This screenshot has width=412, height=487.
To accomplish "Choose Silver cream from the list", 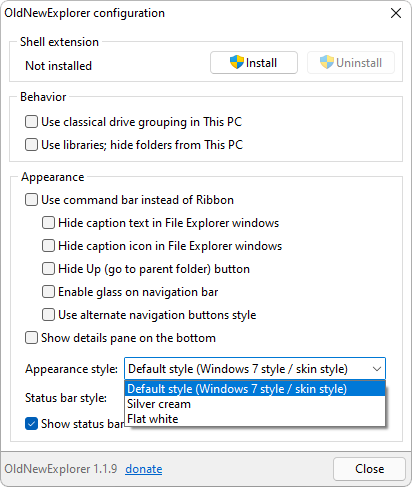I will pos(255,404).
